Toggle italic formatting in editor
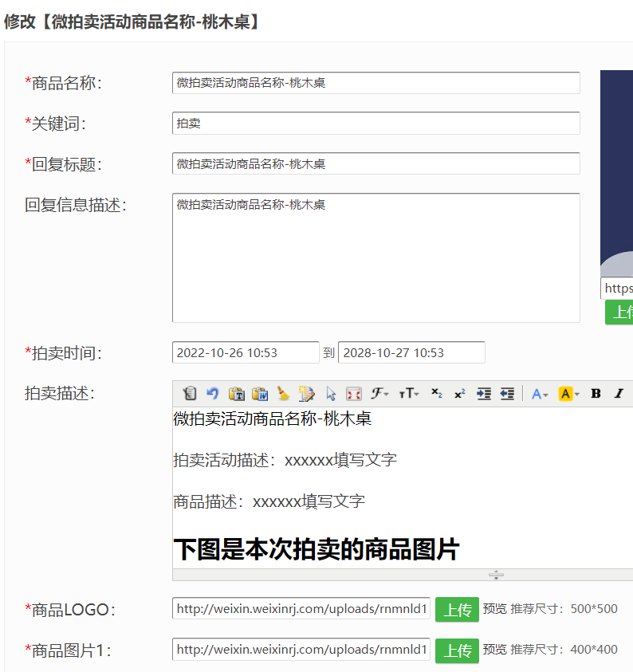This screenshot has height=672, width=633. [x=619, y=394]
